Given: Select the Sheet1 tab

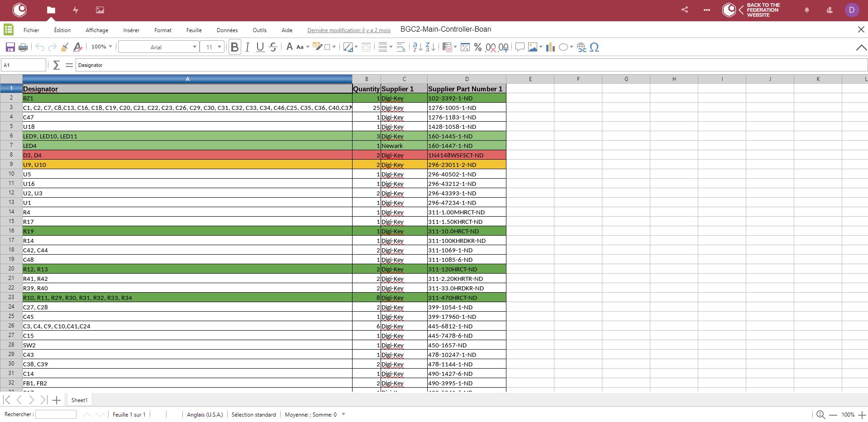Looking at the screenshot, I should point(79,400).
